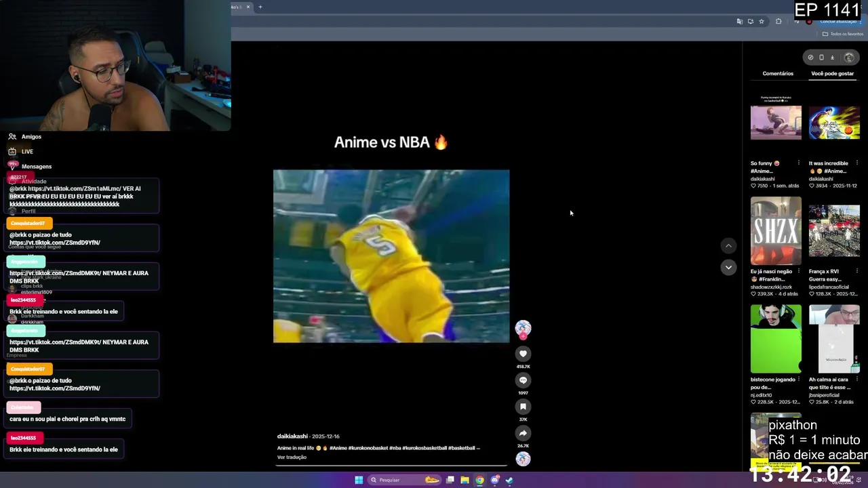The height and width of the screenshot is (488, 868).
Task: Click the install app icon in address bar
Action: point(750,22)
